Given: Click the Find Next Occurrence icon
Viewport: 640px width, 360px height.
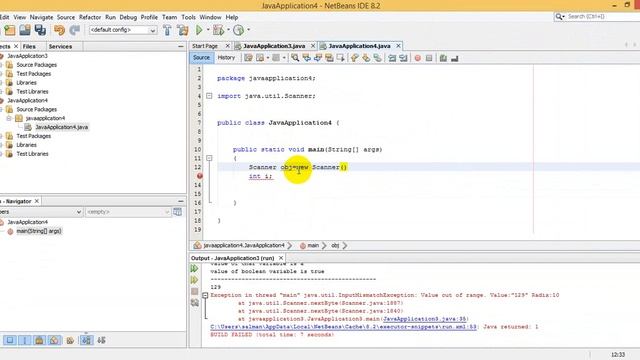Looking at the screenshot, I should (318, 58).
